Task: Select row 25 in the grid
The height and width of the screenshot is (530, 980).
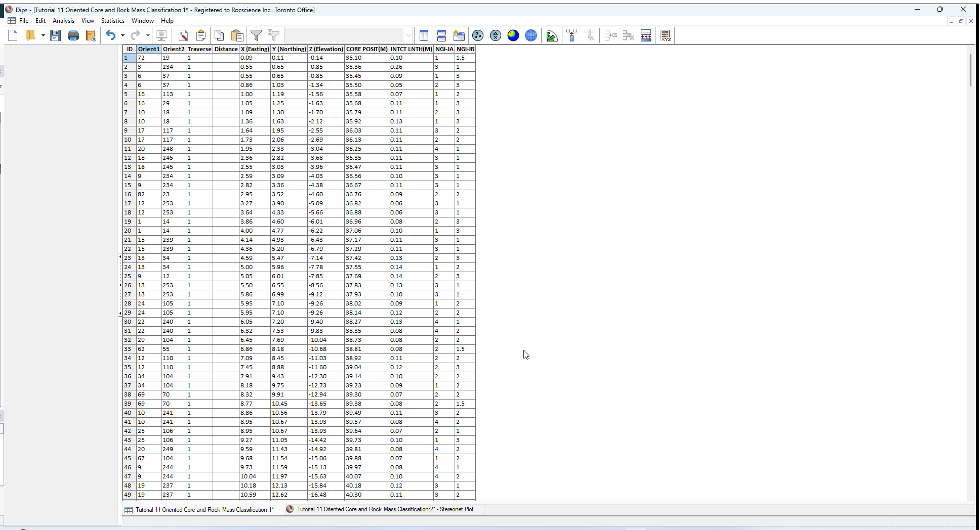Action: pyautogui.click(x=128, y=276)
